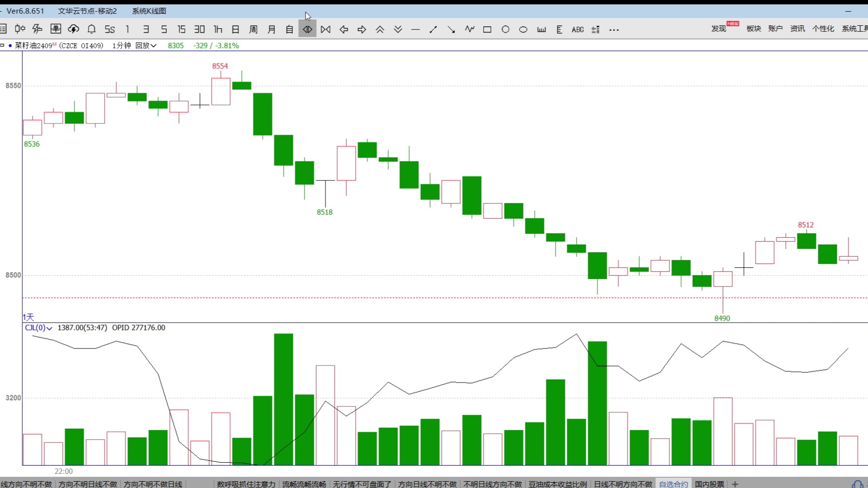Click the left arrow navigation icon
Screen dimensions: 868x488
(344, 30)
